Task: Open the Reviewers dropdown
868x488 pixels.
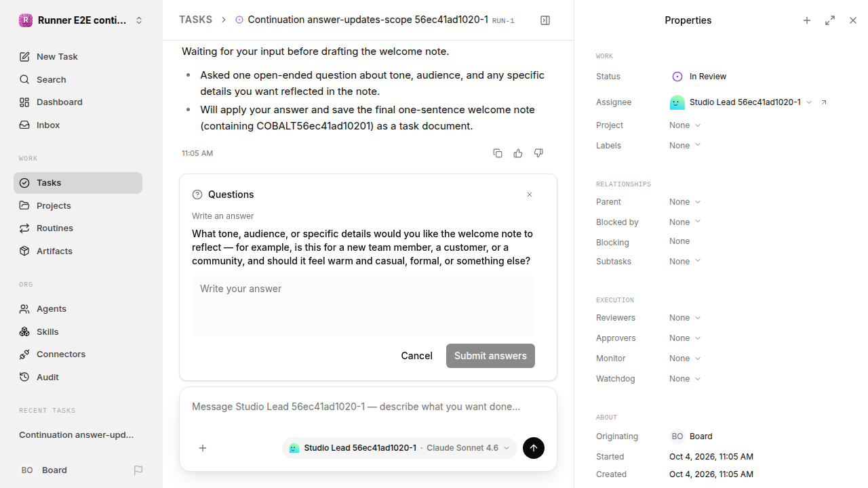Action: click(x=685, y=318)
